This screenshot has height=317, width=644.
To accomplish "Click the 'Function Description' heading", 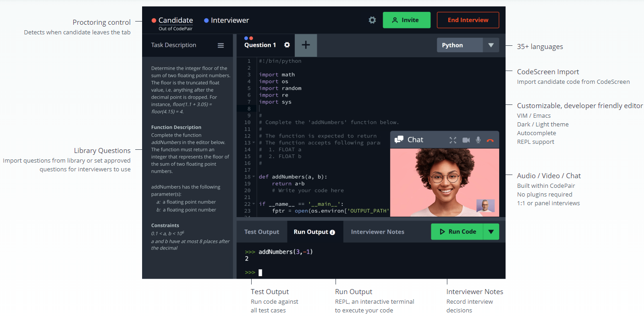I will 176,127.
